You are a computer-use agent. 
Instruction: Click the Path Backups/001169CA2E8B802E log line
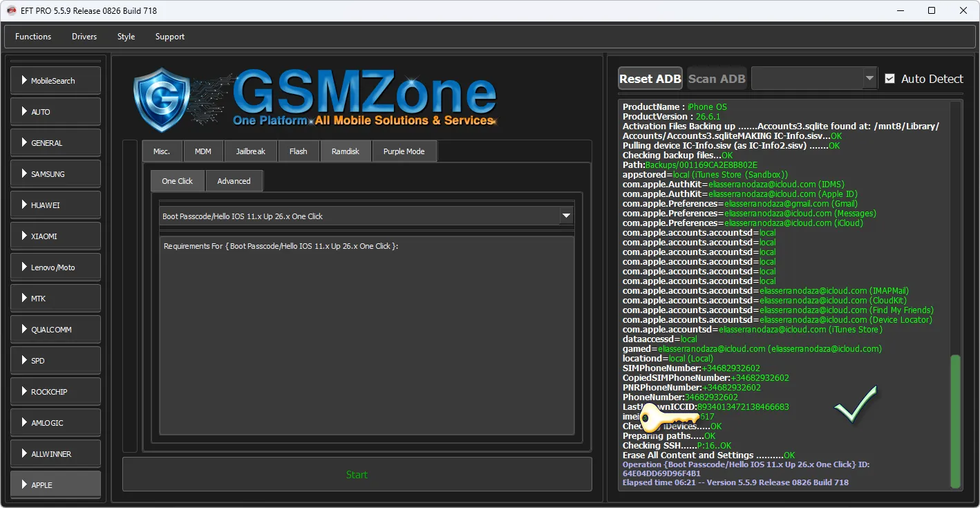690,165
